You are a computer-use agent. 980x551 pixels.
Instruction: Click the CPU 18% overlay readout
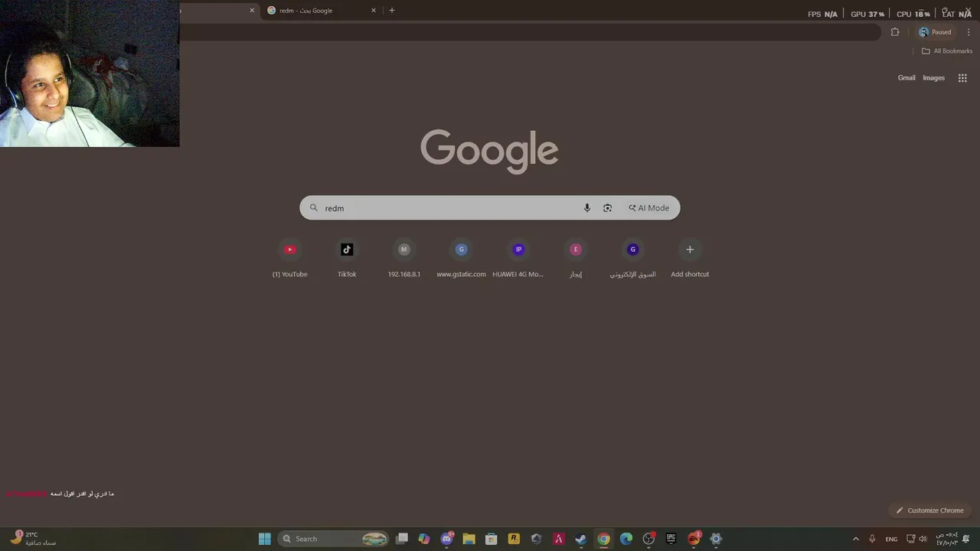pyautogui.click(x=913, y=14)
